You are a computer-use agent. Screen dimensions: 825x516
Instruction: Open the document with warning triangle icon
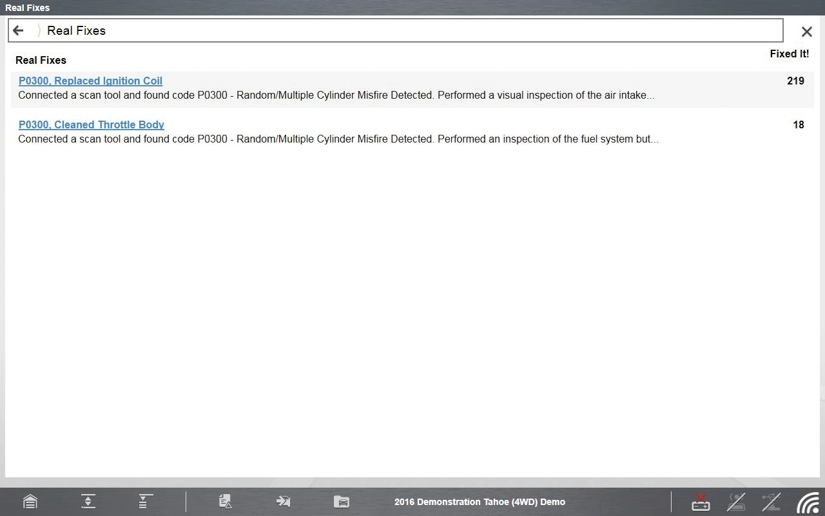click(226, 501)
